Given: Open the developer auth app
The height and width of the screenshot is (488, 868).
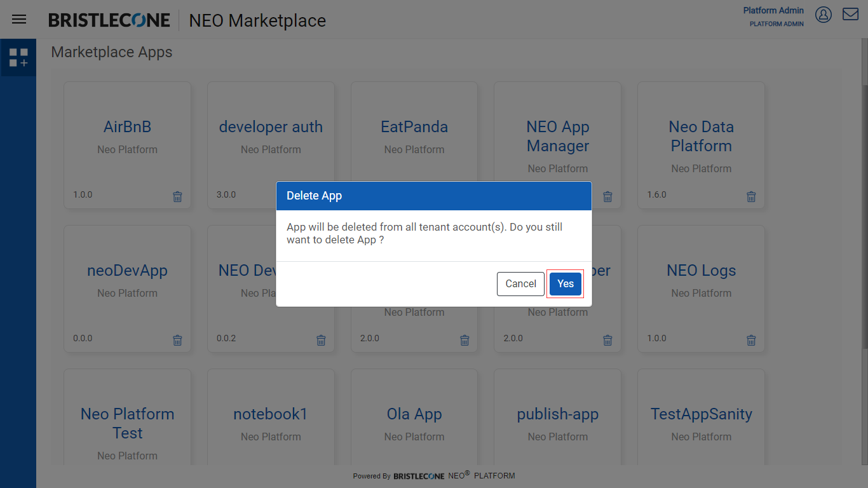Looking at the screenshot, I should (x=271, y=127).
